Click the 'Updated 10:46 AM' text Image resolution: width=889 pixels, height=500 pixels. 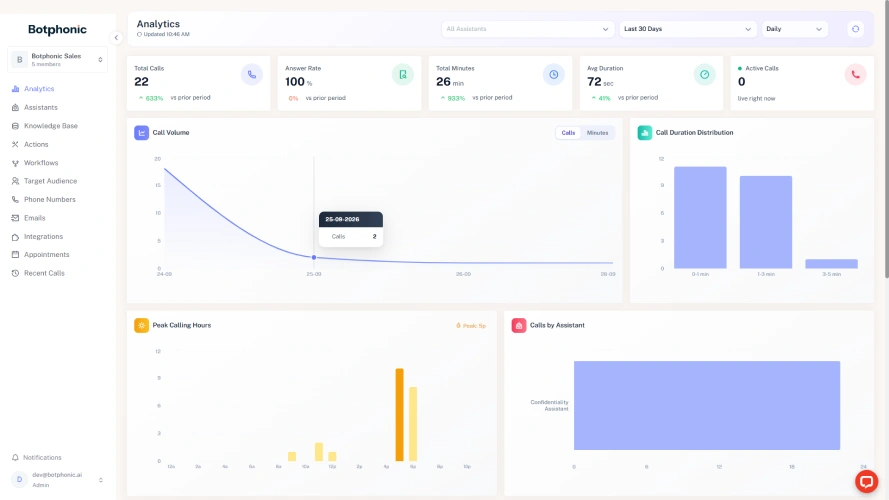click(166, 35)
